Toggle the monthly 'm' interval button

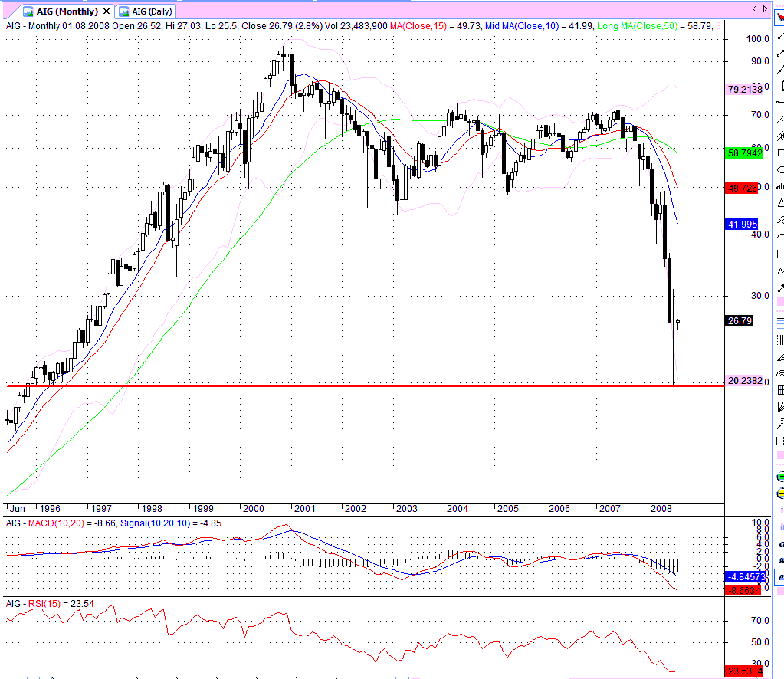780,577
